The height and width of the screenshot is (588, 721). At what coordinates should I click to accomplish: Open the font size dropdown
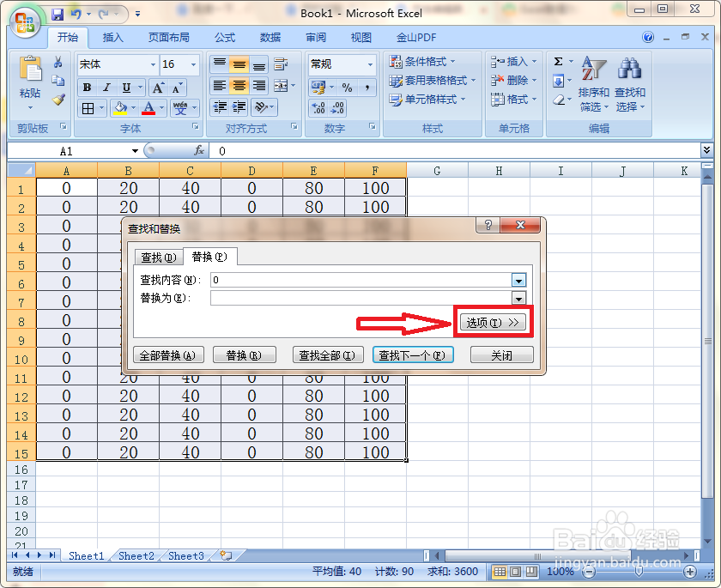[191, 64]
